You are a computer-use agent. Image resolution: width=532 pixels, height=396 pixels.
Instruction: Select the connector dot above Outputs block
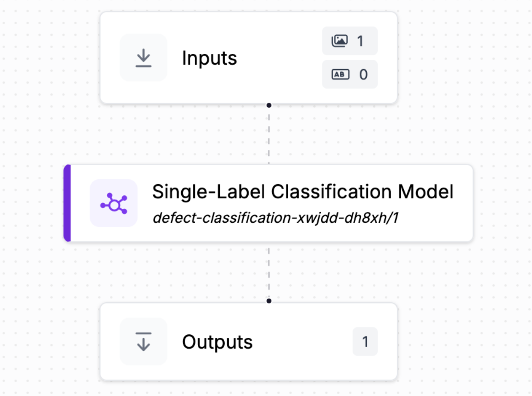pyautogui.click(x=269, y=300)
